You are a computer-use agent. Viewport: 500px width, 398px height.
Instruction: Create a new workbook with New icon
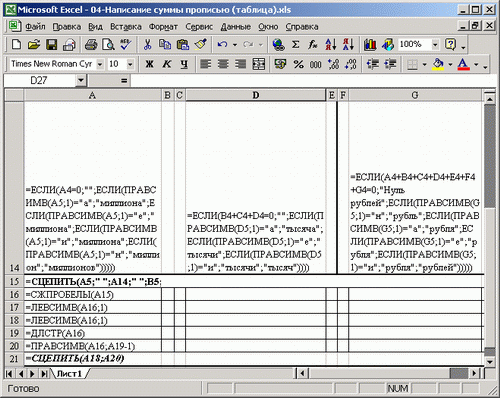tap(16, 44)
